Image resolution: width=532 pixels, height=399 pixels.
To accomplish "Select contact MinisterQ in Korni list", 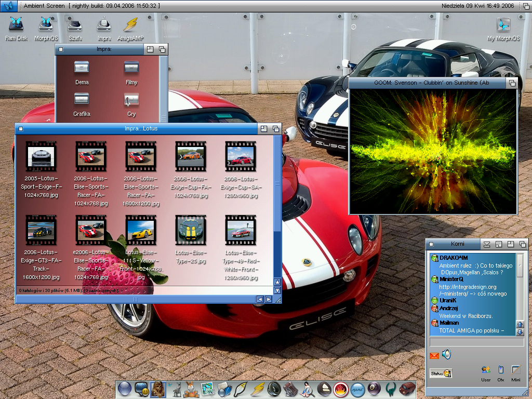I will (x=451, y=279).
